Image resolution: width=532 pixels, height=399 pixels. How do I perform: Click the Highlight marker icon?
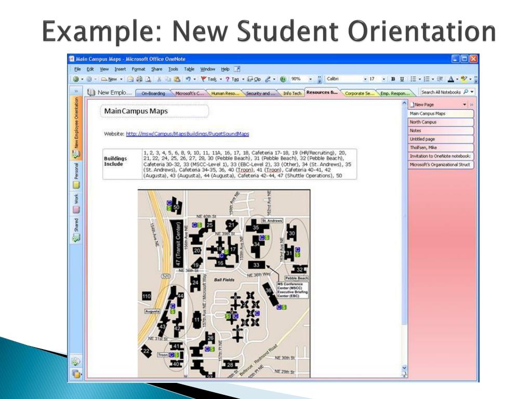tap(464, 79)
